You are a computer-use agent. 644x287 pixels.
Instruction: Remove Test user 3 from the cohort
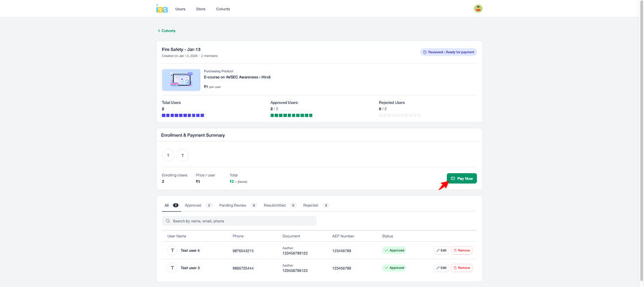click(x=462, y=268)
